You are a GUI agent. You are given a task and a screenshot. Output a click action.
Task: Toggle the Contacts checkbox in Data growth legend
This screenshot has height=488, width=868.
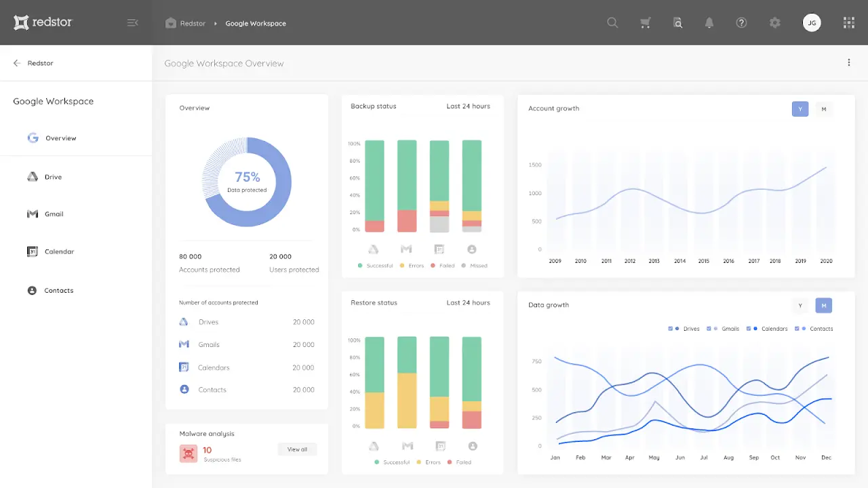click(797, 329)
